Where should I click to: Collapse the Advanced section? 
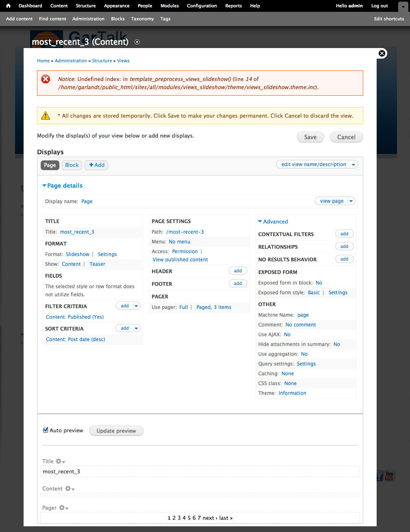[x=260, y=221]
